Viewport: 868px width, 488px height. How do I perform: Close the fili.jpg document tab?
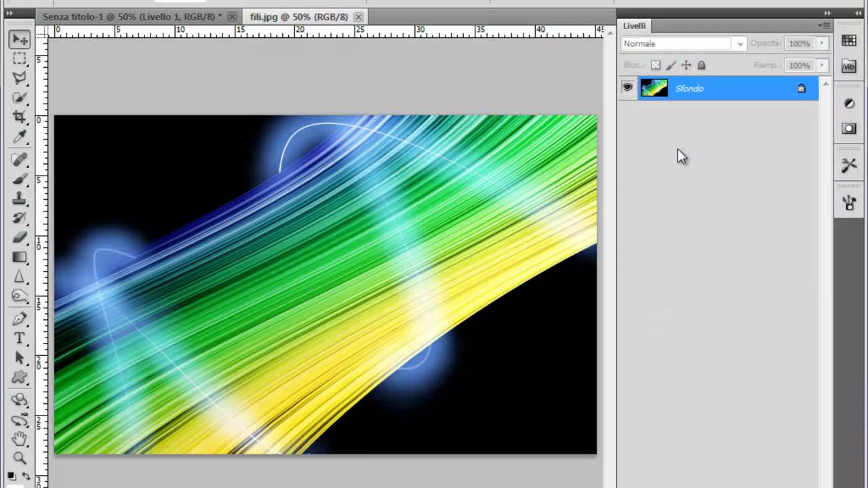pos(358,17)
